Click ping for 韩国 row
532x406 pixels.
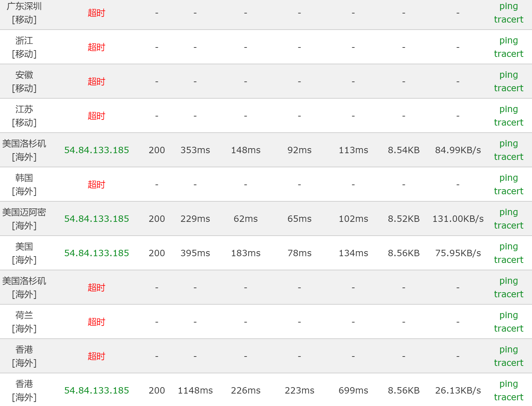point(508,178)
